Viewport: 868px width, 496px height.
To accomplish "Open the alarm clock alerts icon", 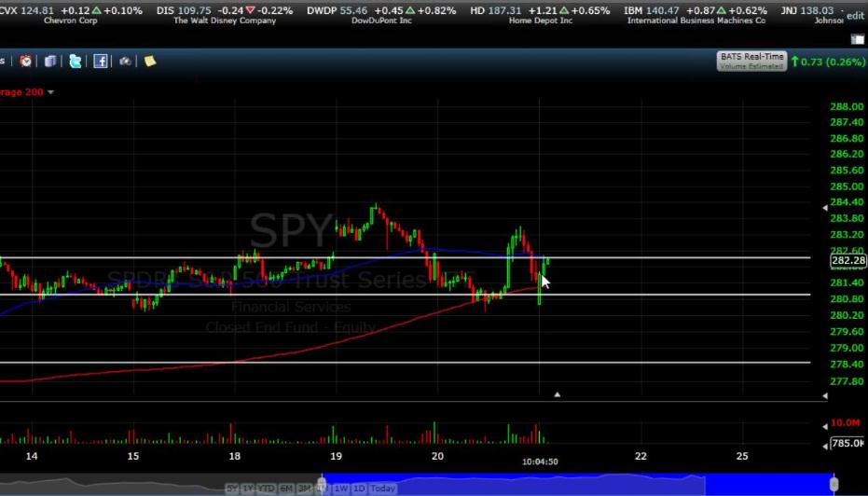I will (x=26, y=61).
